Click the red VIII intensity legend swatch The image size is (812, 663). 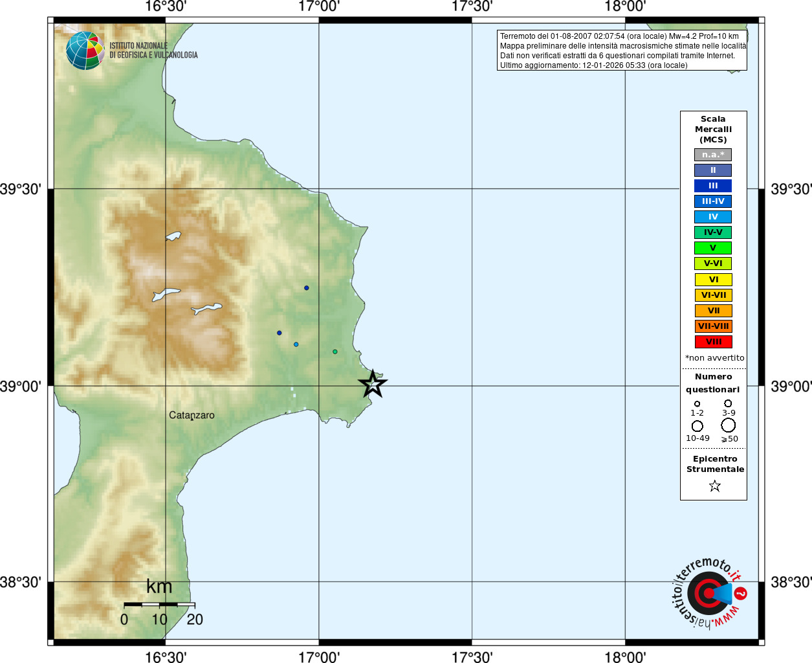[x=714, y=342]
